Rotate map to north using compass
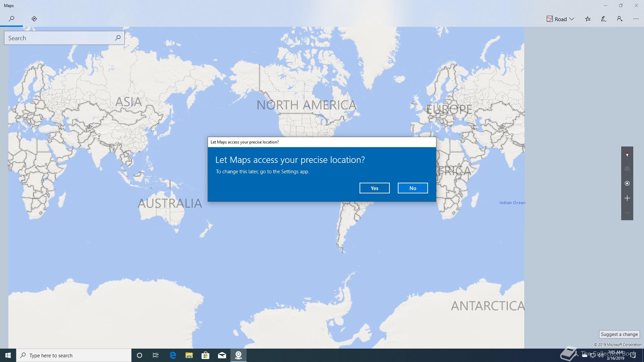 [x=627, y=154]
